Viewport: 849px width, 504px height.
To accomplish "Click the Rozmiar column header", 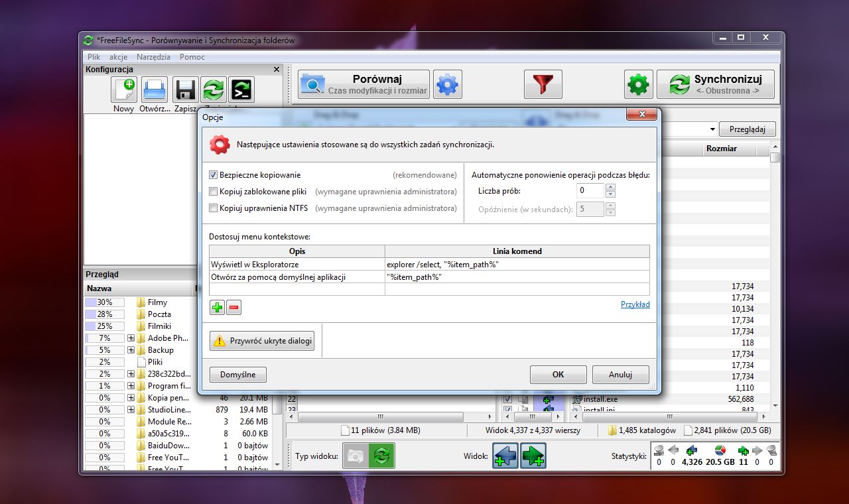I will 722,149.
